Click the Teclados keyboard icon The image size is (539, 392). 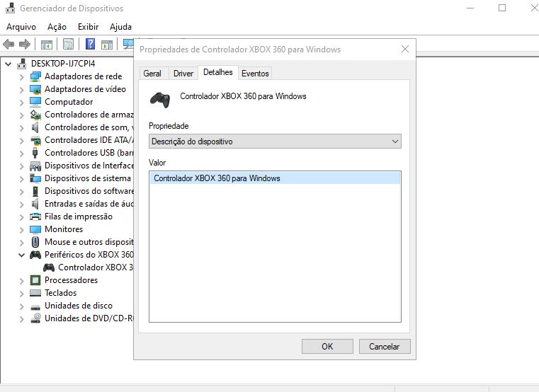click(35, 293)
